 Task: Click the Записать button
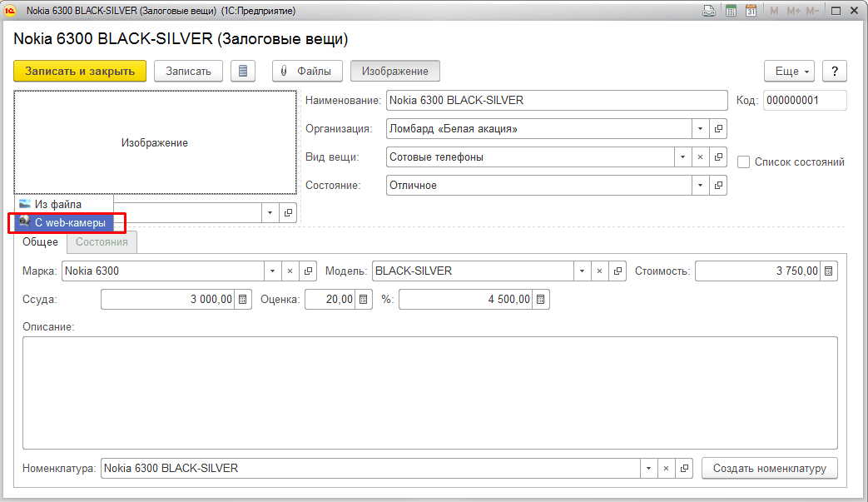pos(188,72)
